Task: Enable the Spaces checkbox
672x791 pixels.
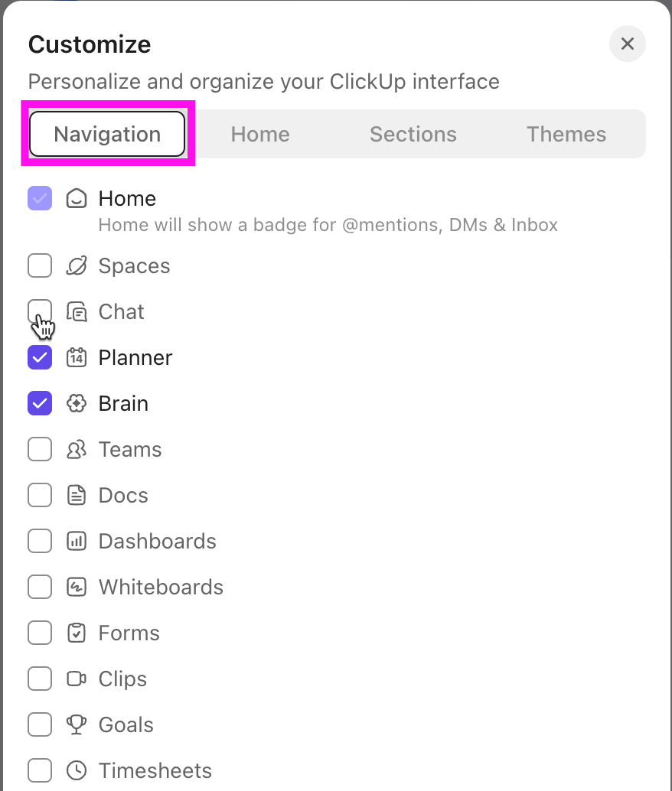Action: (x=40, y=265)
